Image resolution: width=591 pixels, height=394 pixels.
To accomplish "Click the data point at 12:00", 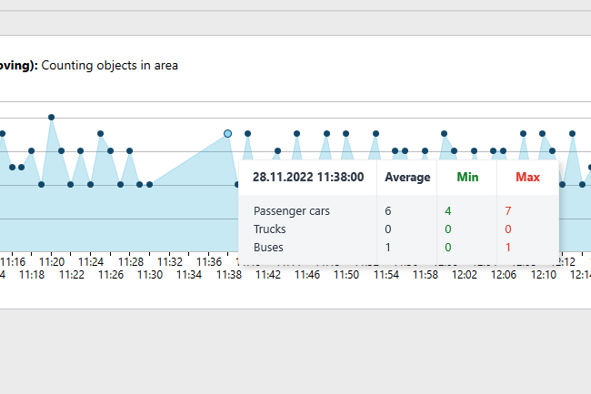I will pos(444,133).
